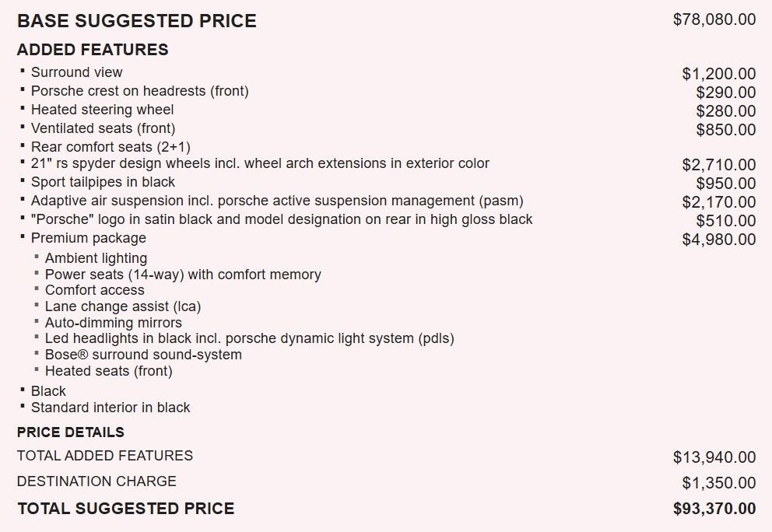Click Sport tailpipes in black entry
772x532 pixels.
pyautogui.click(x=103, y=182)
